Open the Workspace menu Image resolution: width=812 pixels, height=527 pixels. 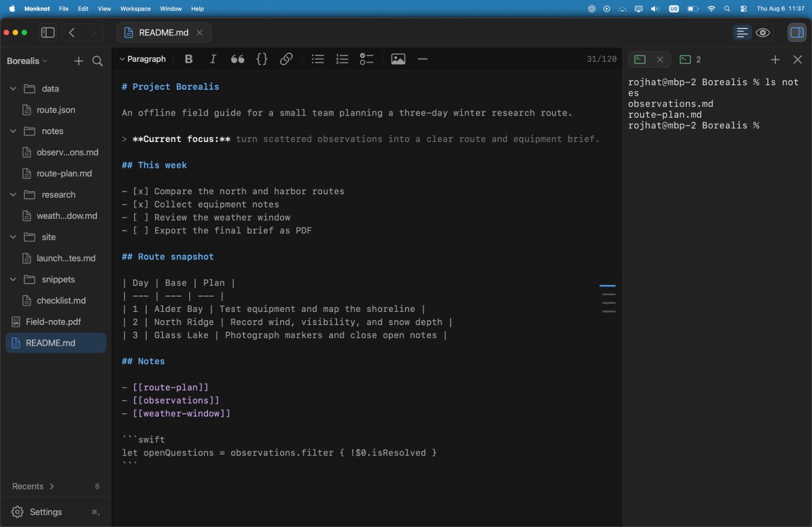136,9
